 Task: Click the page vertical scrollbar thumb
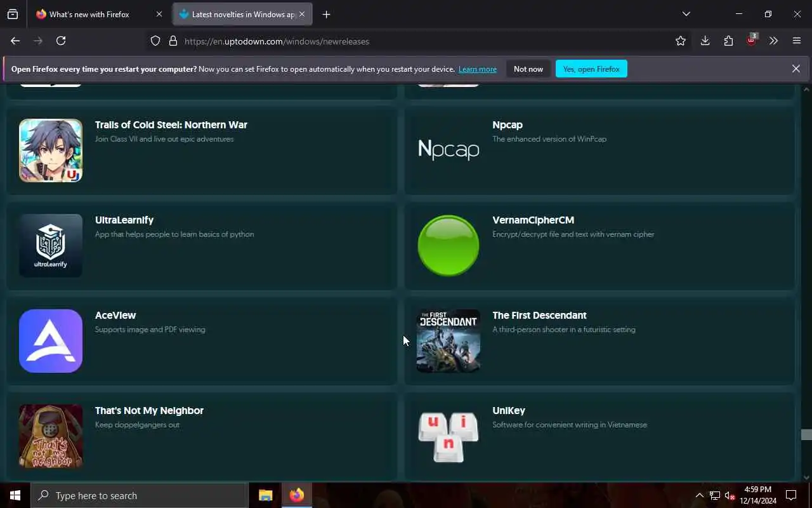(806, 435)
